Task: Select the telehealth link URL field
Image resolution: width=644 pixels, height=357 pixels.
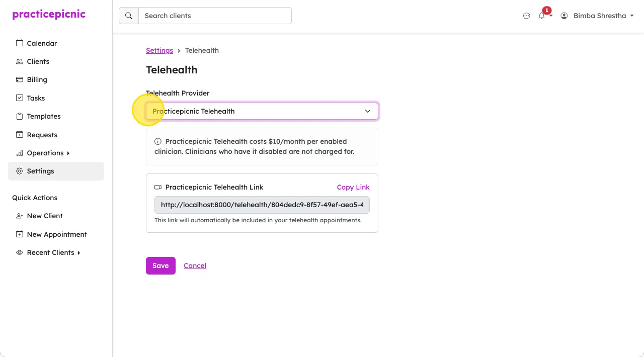Action: [262, 205]
